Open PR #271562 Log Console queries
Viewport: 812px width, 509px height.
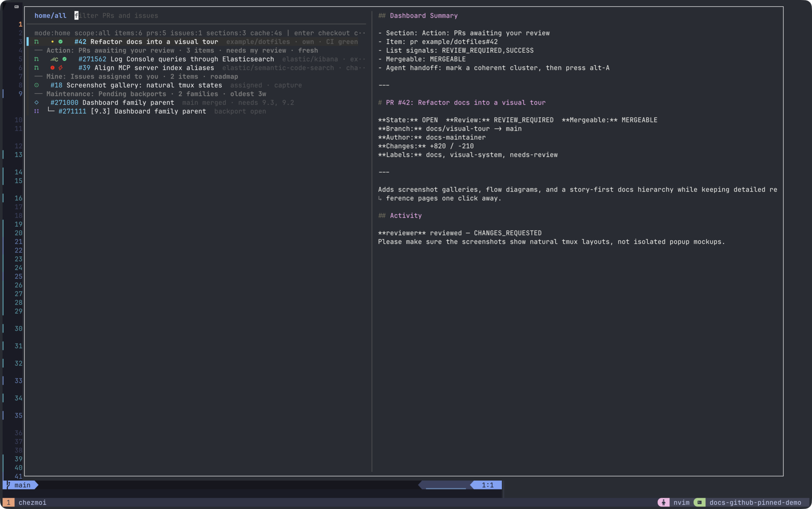click(176, 59)
